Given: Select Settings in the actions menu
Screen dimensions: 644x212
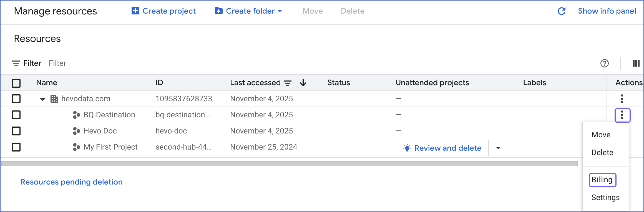Looking at the screenshot, I should click(605, 198).
